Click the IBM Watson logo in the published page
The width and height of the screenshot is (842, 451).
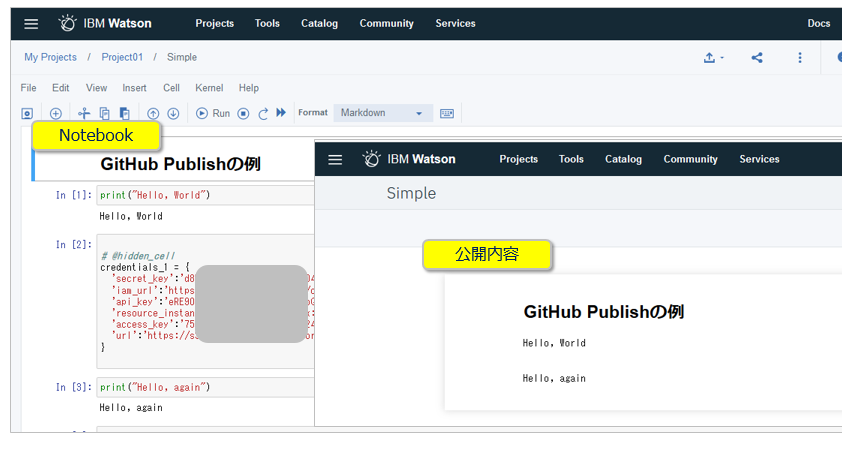[x=409, y=159]
